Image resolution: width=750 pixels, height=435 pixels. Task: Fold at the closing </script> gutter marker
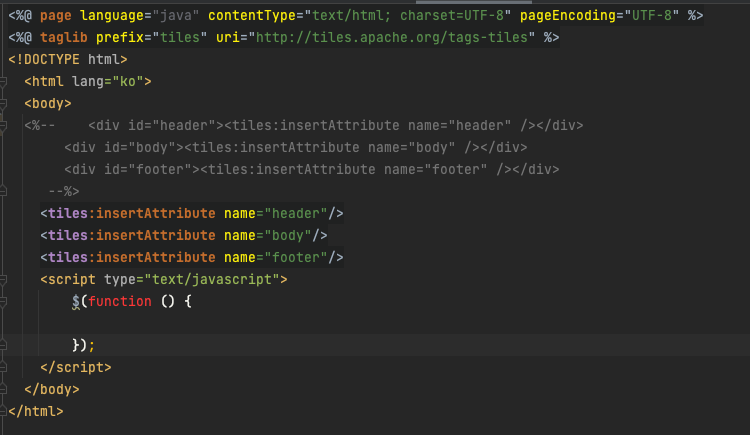[x=3, y=368]
